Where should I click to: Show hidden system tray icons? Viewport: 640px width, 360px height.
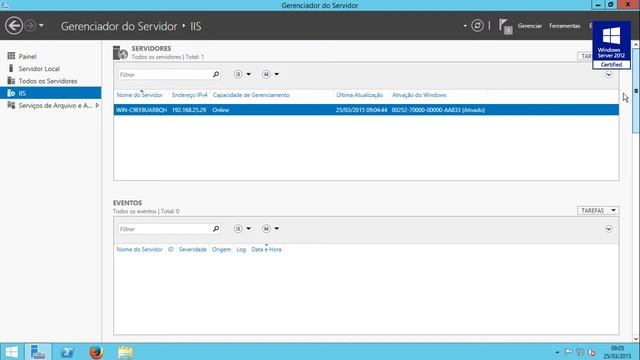point(557,352)
